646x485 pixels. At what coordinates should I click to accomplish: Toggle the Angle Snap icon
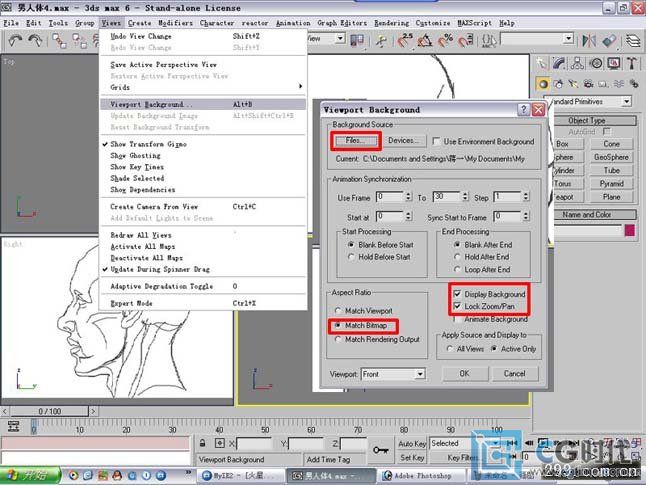tap(425, 40)
